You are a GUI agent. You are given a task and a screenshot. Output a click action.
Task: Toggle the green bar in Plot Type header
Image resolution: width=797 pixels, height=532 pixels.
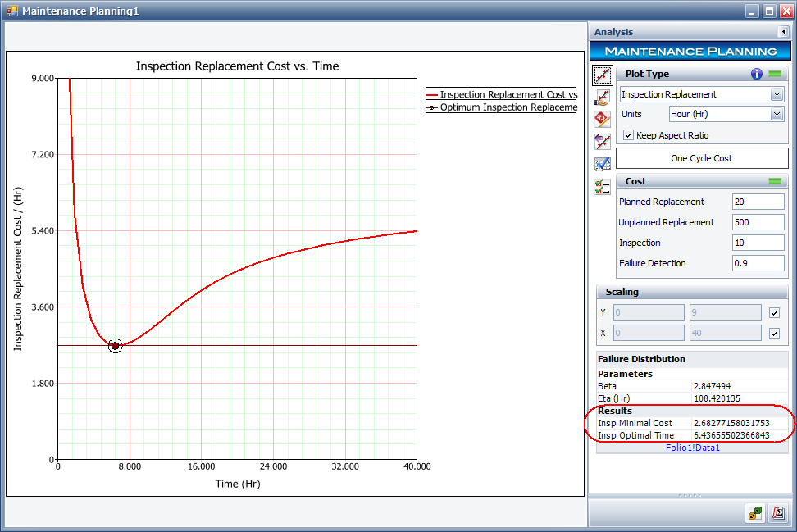(775, 74)
